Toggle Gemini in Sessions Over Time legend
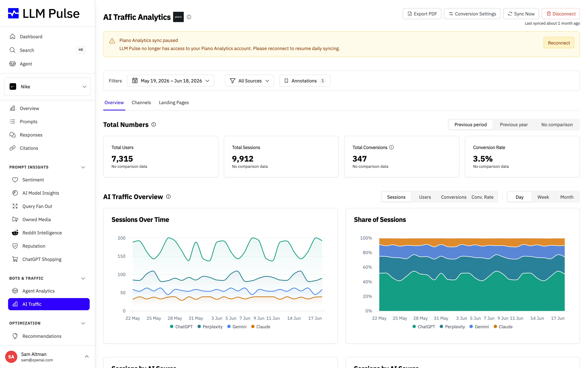The width and height of the screenshot is (588, 368). (x=237, y=327)
